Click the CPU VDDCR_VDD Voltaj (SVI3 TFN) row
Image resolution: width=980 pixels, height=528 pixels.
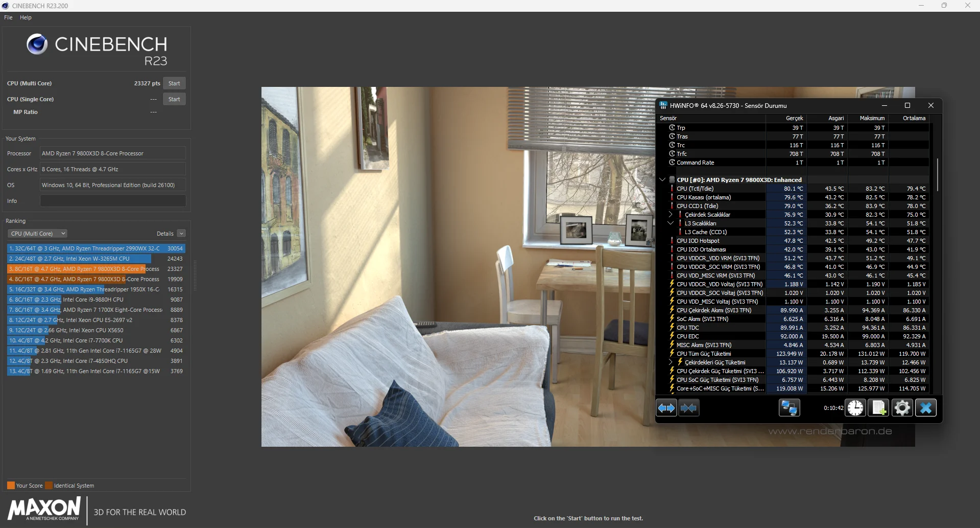[793, 284]
